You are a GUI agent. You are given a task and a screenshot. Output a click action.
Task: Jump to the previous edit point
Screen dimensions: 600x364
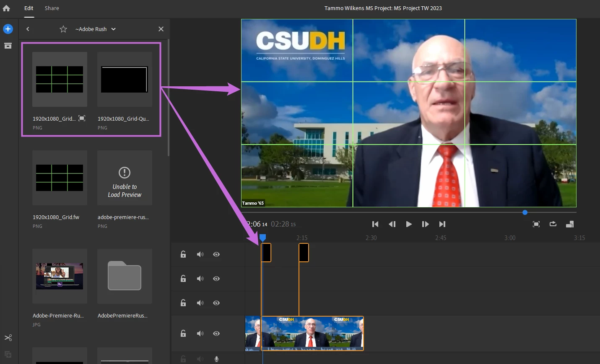tap(375, 224)
